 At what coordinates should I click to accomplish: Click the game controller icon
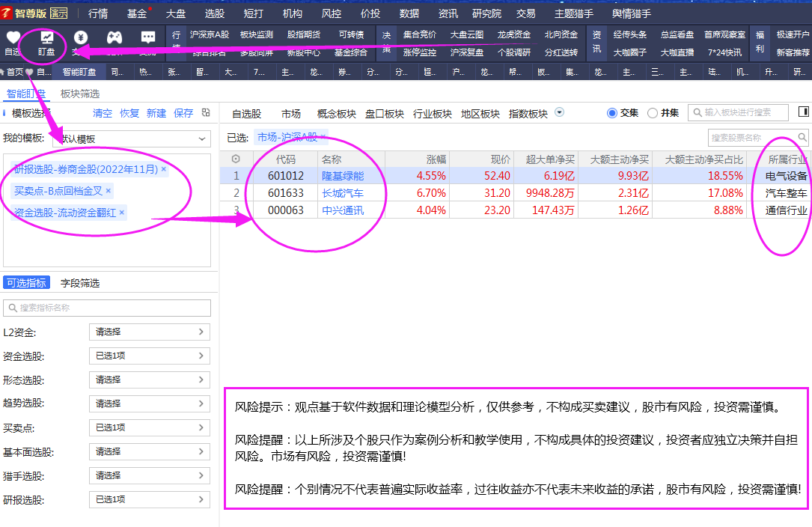(x=115, y=37)
